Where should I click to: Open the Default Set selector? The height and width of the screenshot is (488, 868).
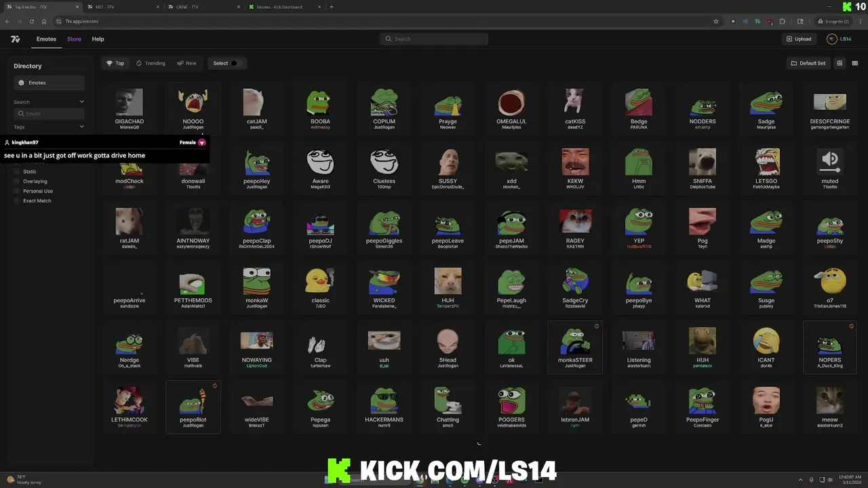pyautogui.click(x=808, y=63)
